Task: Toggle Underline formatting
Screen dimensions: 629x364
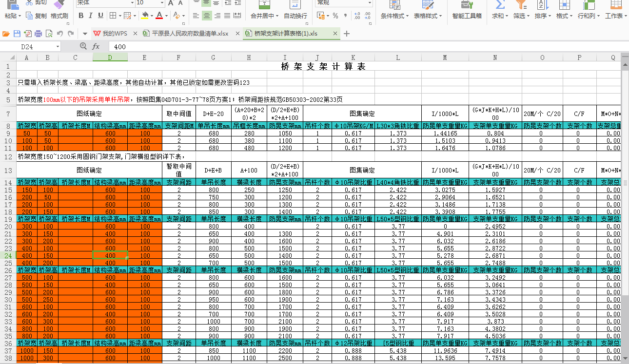Action: click(x=100, y=16)
